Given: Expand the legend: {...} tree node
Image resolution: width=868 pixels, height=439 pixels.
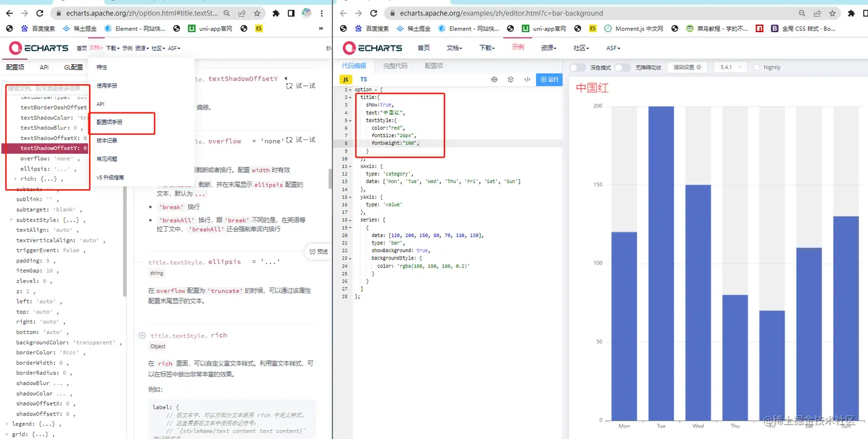Looking at the screenshot, I should coord(7,424).
